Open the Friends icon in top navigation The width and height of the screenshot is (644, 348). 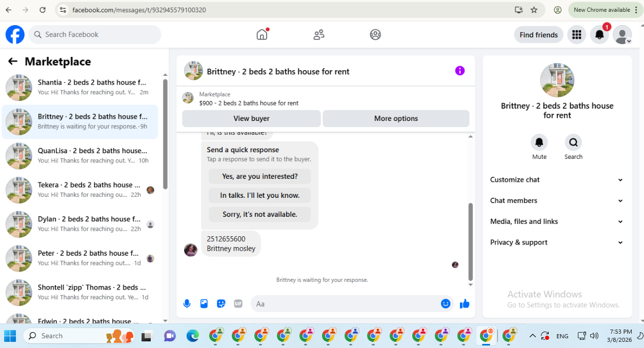tap(319, 34)
